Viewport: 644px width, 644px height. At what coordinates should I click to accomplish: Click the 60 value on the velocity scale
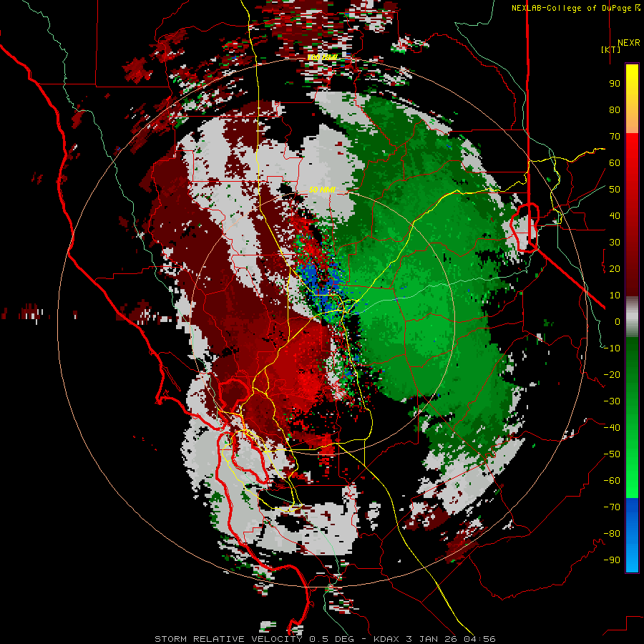coord(615,162)
